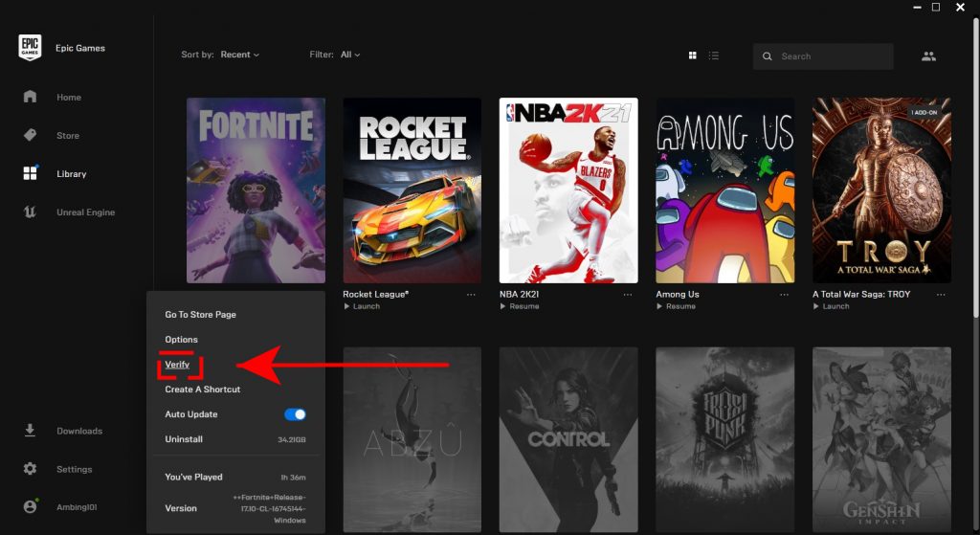
Task: Open the Home section icon
Action: pos(30,97)
